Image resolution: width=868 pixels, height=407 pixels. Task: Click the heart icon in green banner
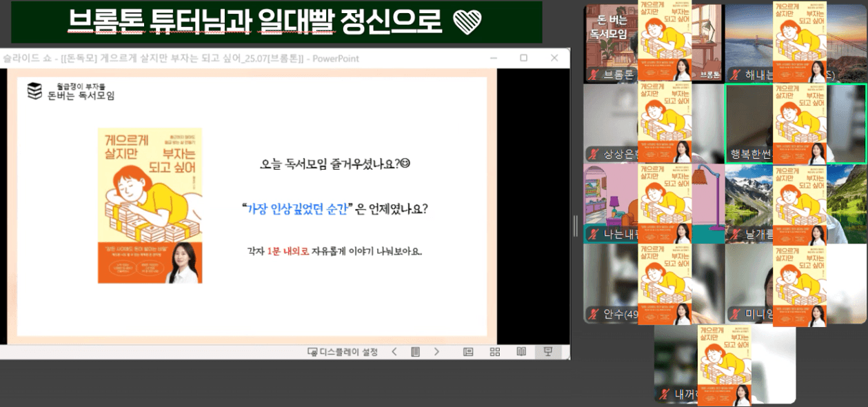467,23
